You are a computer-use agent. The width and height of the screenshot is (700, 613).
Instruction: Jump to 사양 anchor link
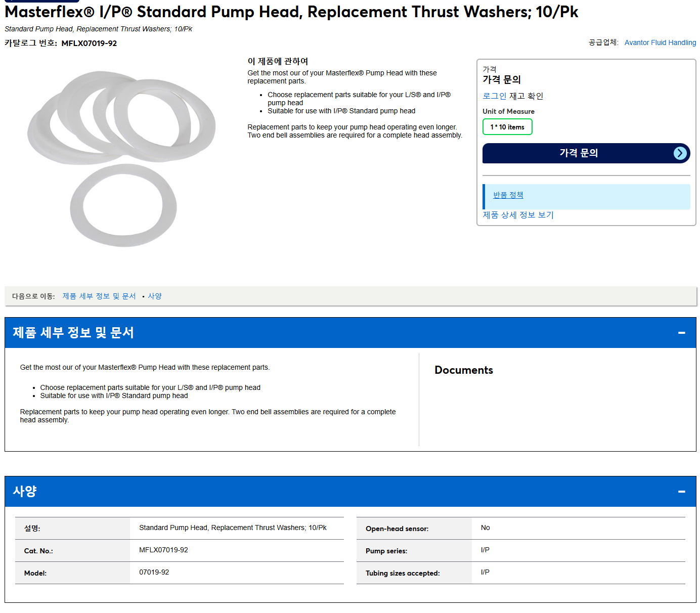155,296
